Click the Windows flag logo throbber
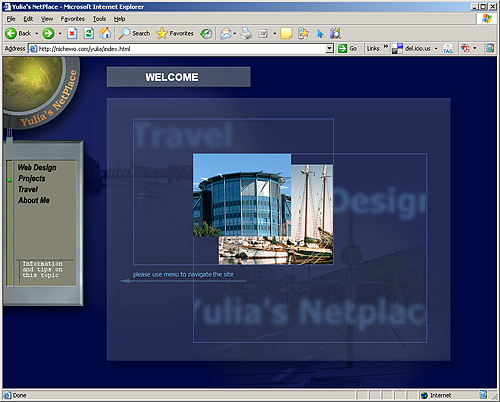The height and width of the screenshot is (402, 500). click(487, 19)
